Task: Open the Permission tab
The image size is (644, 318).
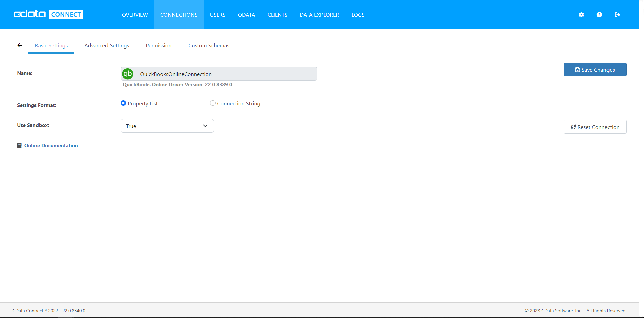Action: click(158, 45)
